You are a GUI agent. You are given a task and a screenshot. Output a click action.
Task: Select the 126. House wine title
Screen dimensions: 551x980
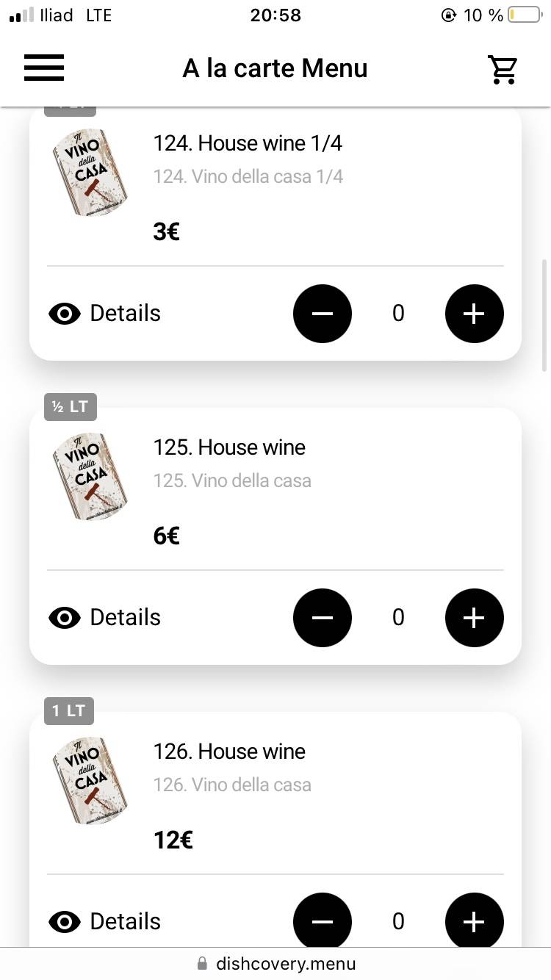pos(229,752)
